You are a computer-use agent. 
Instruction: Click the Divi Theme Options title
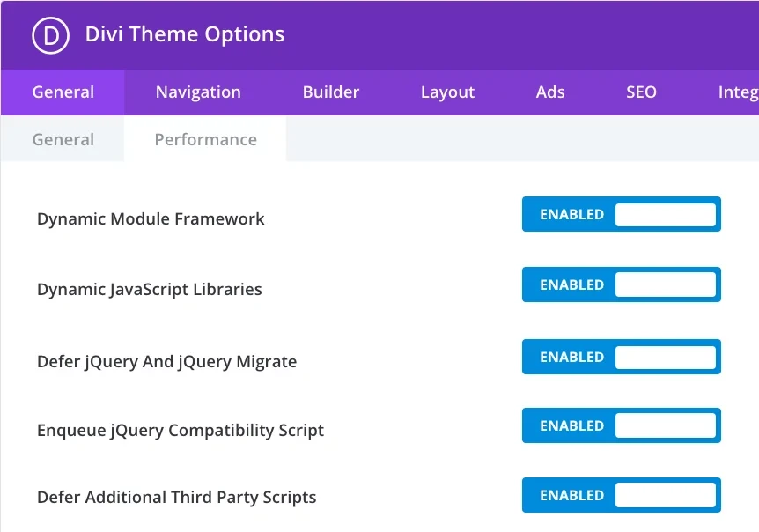pos(185,35)
